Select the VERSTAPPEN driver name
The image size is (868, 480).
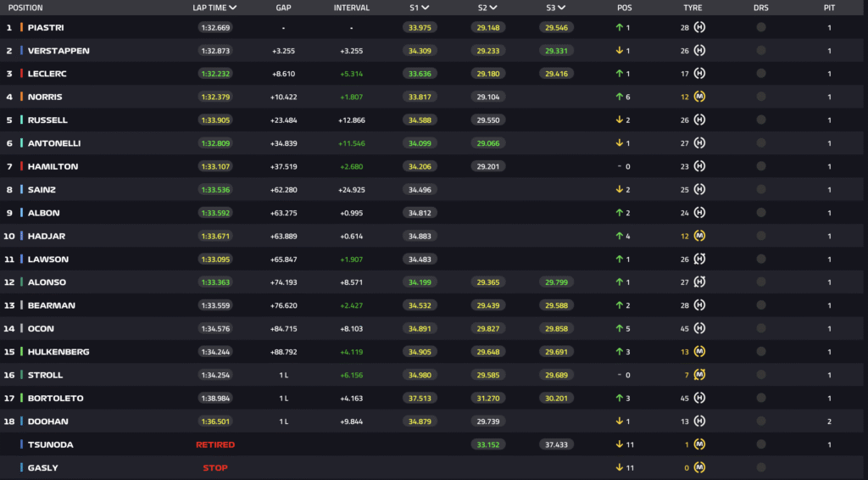(x=58, y=50)
